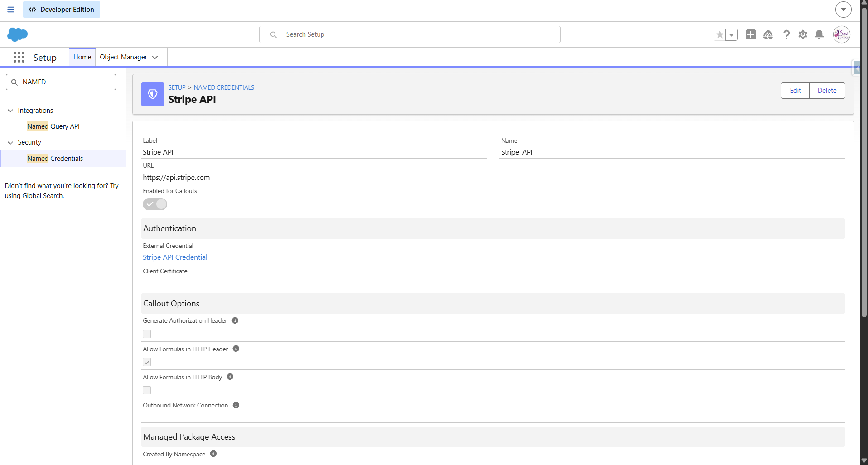Viewport: 868px width, 465px height.
Task: Toggle the Enabled for Callouts switch
Action: (x=155, y=204)
